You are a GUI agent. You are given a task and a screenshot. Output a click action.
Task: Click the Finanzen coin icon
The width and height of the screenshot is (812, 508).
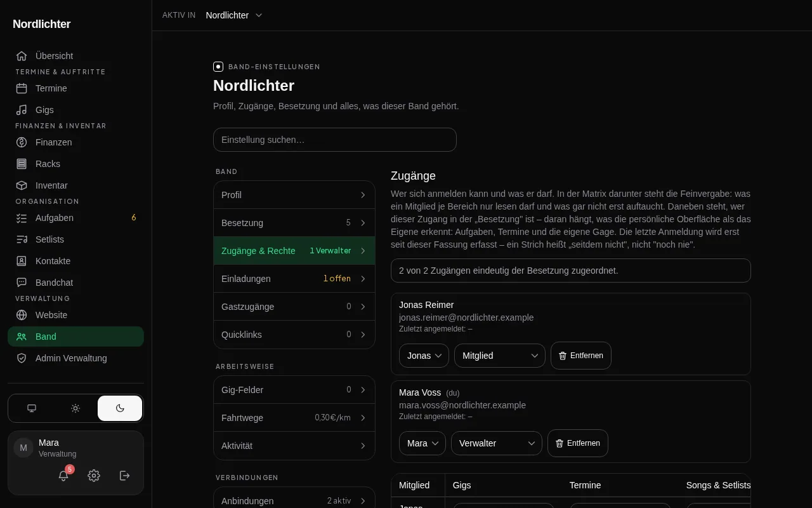22,142
